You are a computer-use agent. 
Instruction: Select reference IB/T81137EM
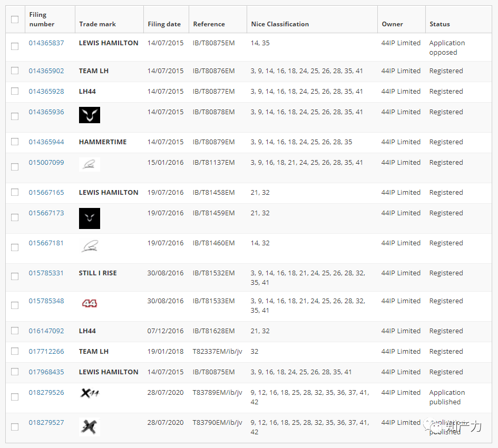tap(214, 163)
